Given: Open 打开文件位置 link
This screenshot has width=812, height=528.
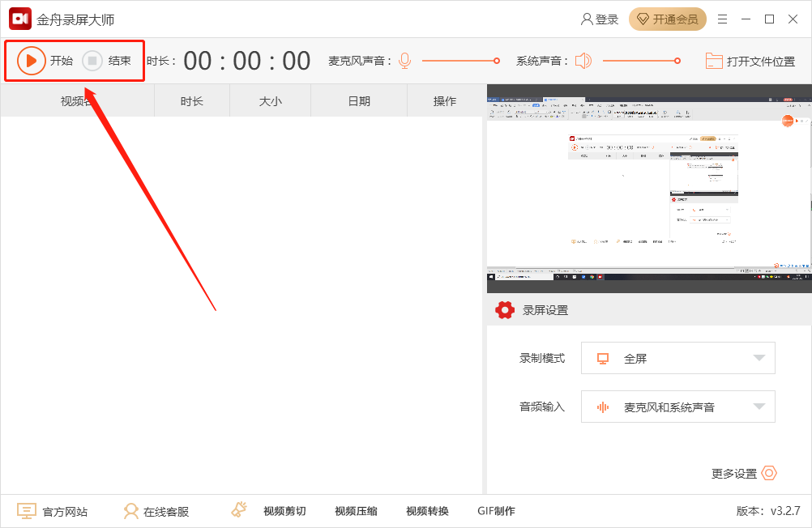Looking at the screenshot, I should coord(761,62).
